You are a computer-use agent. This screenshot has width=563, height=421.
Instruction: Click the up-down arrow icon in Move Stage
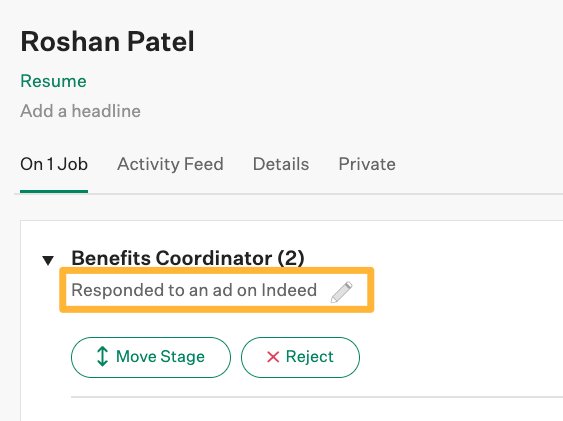click(x=103, y=356)
